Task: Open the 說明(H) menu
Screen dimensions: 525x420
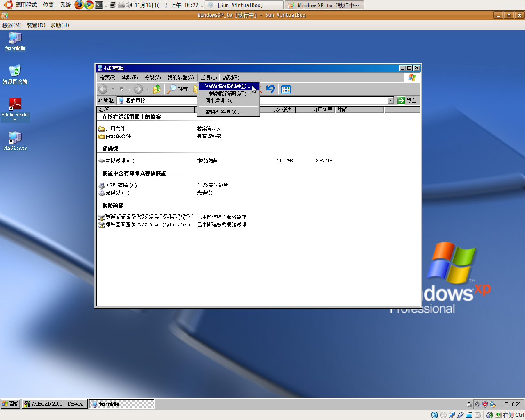Action: point(231,78)
